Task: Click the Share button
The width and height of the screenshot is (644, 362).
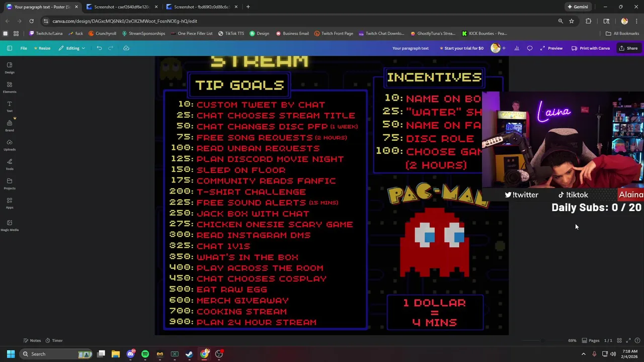Action: pos(628,48)
